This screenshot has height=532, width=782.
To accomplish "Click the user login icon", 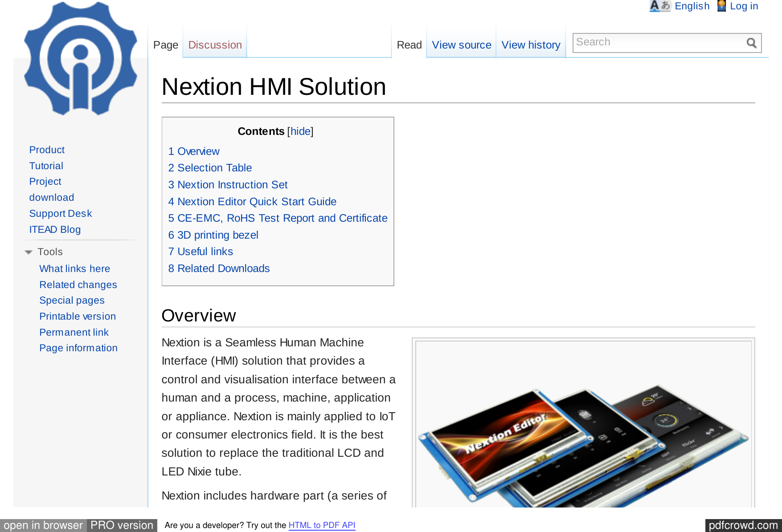I will click(721, 6).
